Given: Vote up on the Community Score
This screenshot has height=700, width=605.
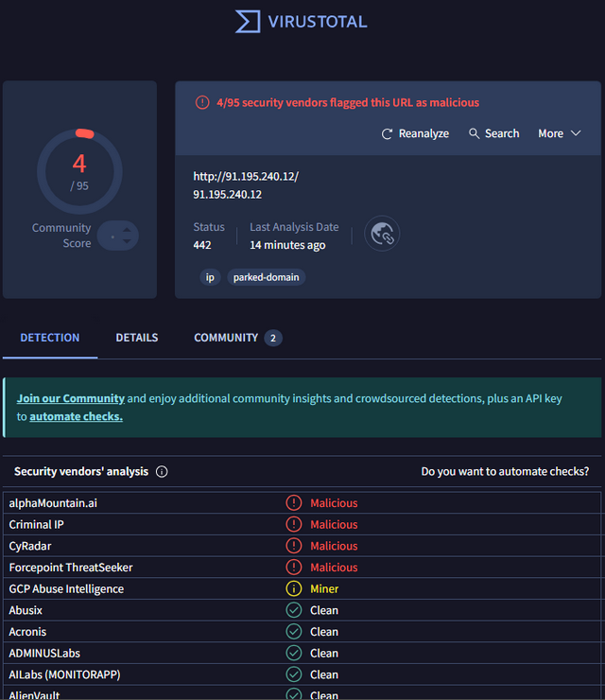Looking at the screenshot, I should (128, 230).
